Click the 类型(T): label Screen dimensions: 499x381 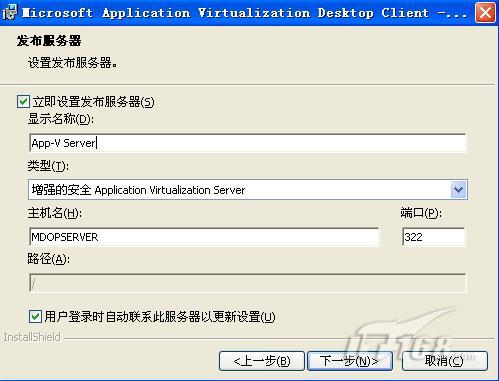[x=48, y=165]
